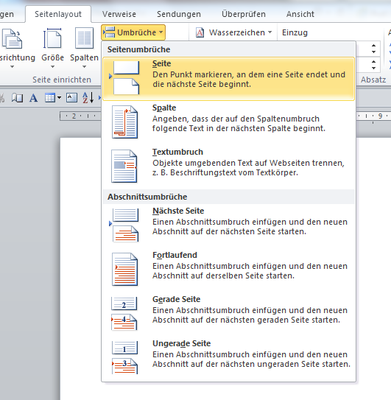Click the Umbrüche dropdown button

133,33
